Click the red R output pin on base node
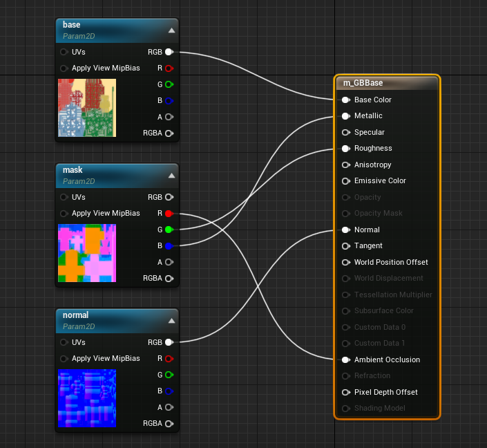This screenshot has height=448, width=487. click(169, 68)
